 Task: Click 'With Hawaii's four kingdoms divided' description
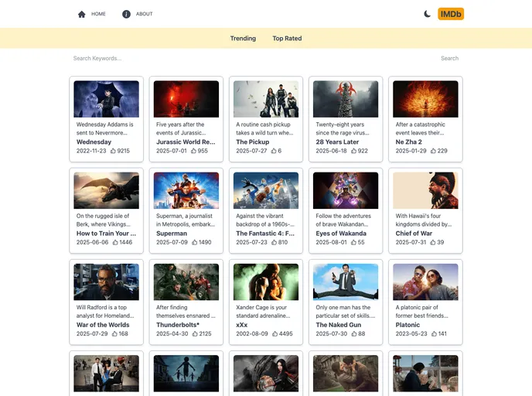[424, 220]
